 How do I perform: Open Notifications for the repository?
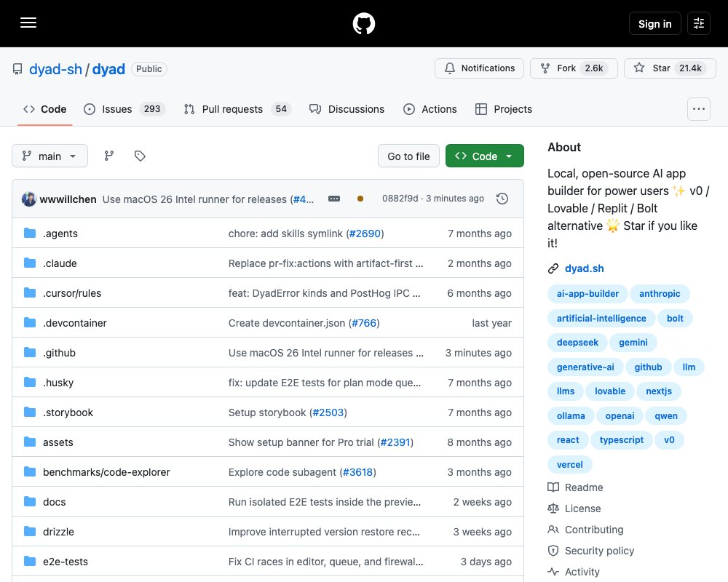pyautogui.click(x=479, y=68)
